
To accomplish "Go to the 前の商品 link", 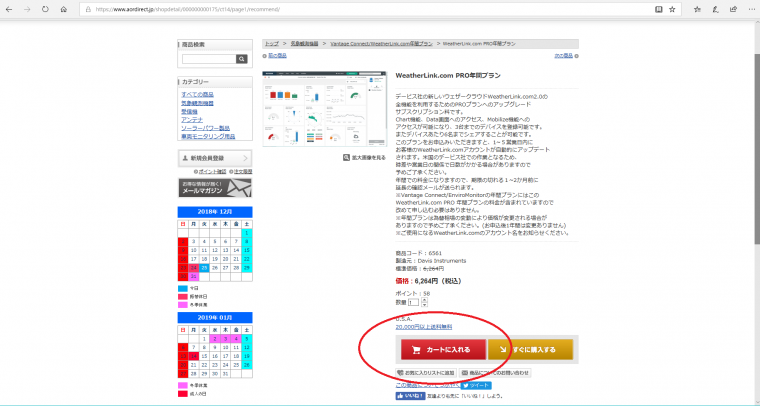I will (277, 56).
